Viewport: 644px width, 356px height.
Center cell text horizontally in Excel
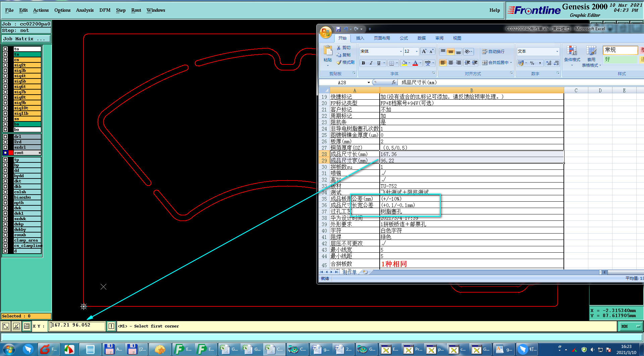coord(450,63)
